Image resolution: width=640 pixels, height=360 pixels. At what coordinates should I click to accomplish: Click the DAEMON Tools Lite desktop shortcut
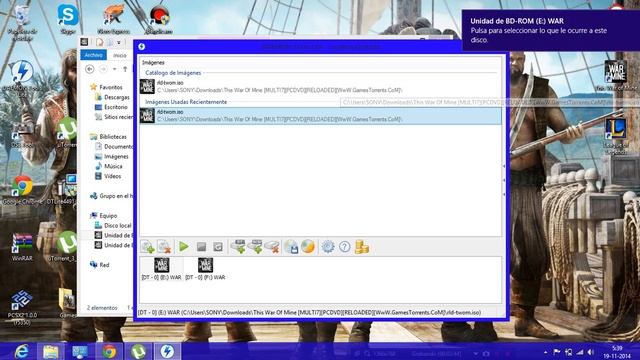click(22, 77)
